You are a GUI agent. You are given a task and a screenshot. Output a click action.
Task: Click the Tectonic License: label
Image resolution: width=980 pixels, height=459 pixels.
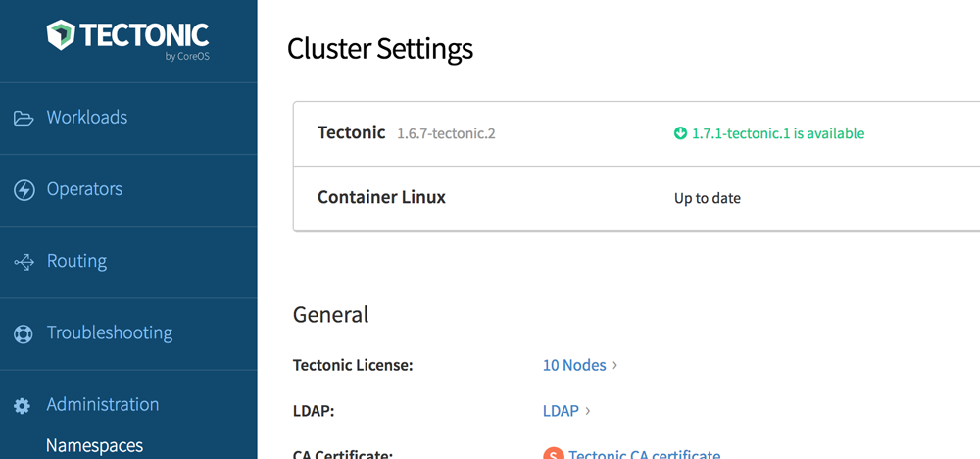353,365
